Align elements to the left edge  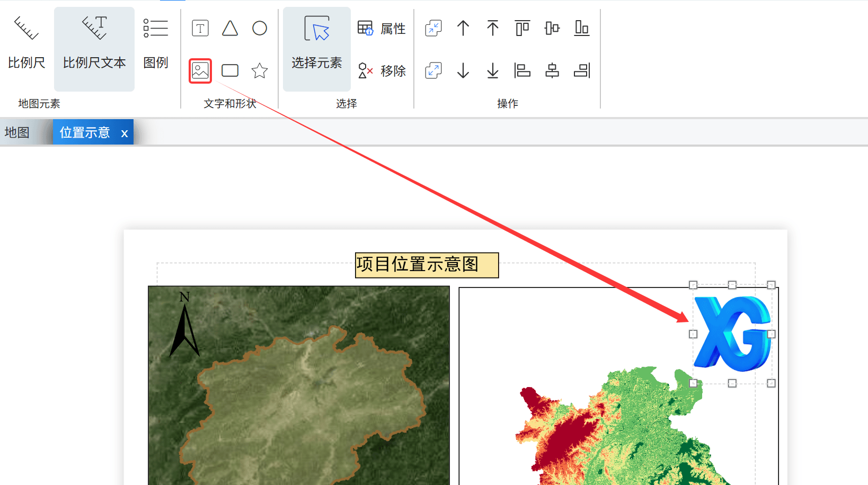tap(522, 70)
